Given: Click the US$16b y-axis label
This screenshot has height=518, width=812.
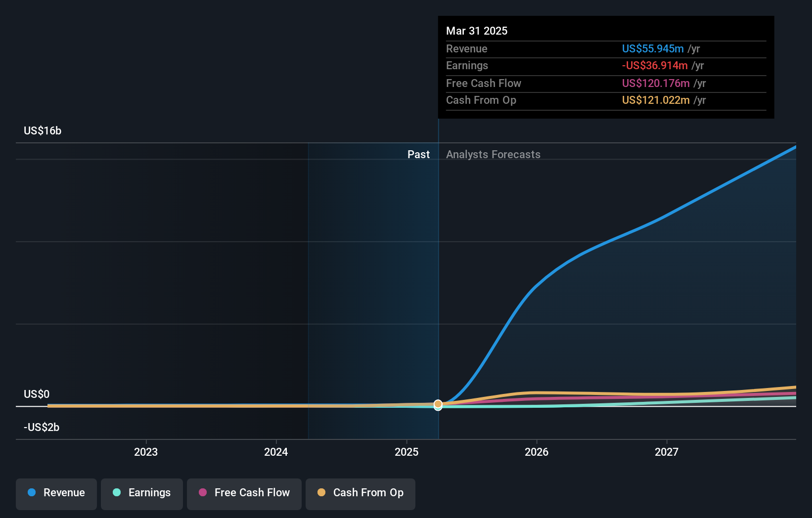Looking at the screenshot, I should pos(43,130).
